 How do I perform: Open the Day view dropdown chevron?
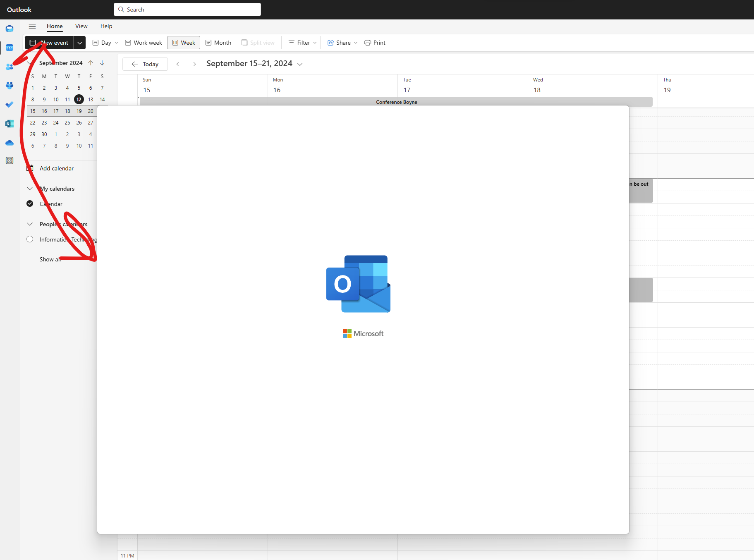(117, 43)
